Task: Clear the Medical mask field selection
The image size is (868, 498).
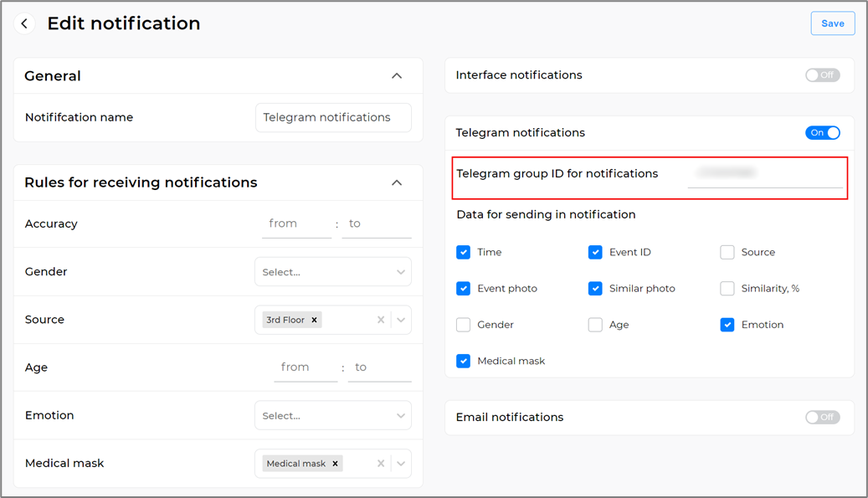Action: [381, 463]
